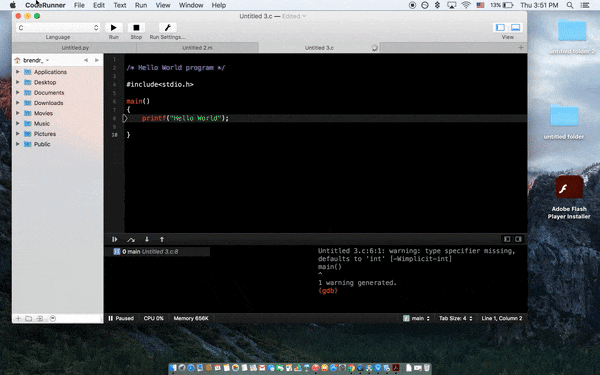The width and height of the screenshot is (600, 375).
Task: Click the printf line in editor
Action: [x=185, y=118]
